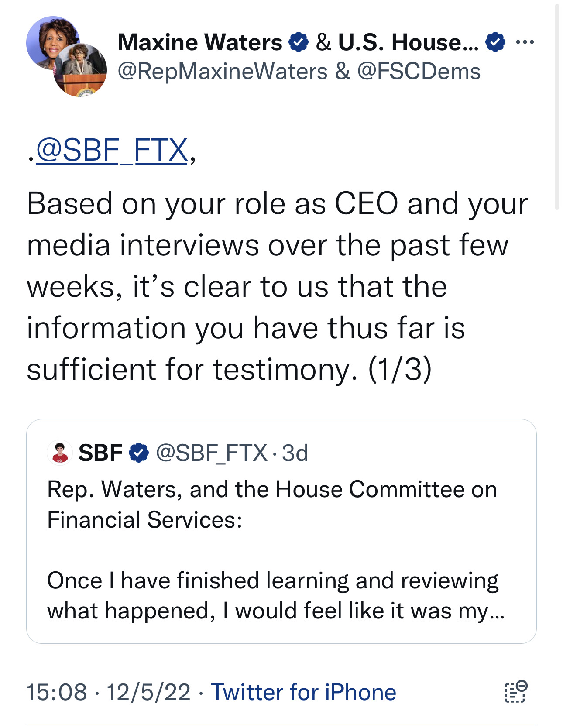Open the Twitter for iPhone link
The width and height of the screenshot is (563, 728).
pos(303,692)
